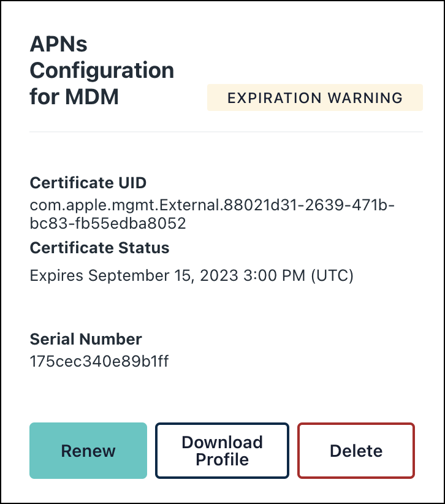Click the Certificate Status label
Image resolution: width=445 pixels, height=504 pixels.
click(100, 248)
